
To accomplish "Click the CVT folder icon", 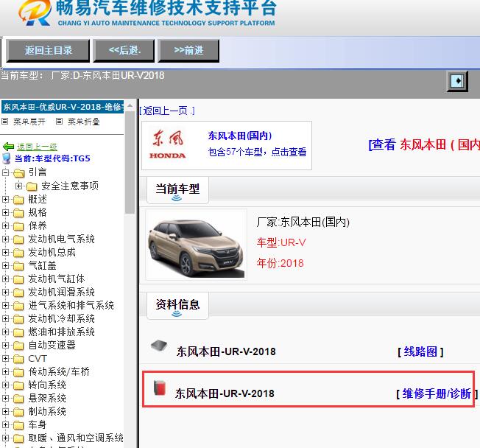I will coord(18,359).
